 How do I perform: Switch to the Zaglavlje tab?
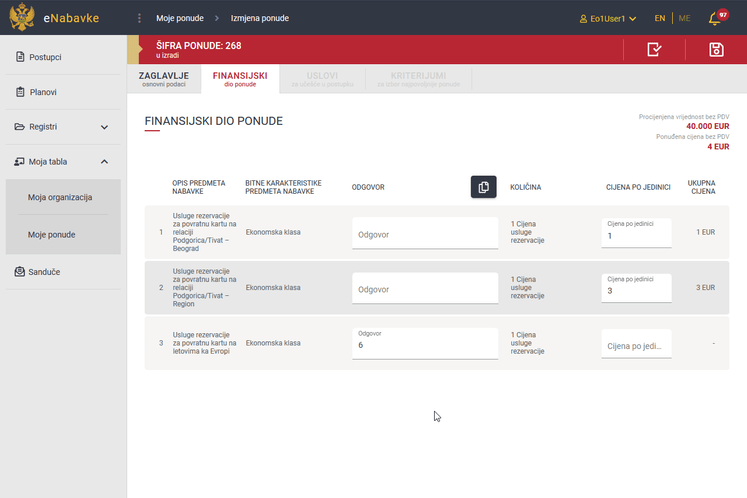click(164, 79)
